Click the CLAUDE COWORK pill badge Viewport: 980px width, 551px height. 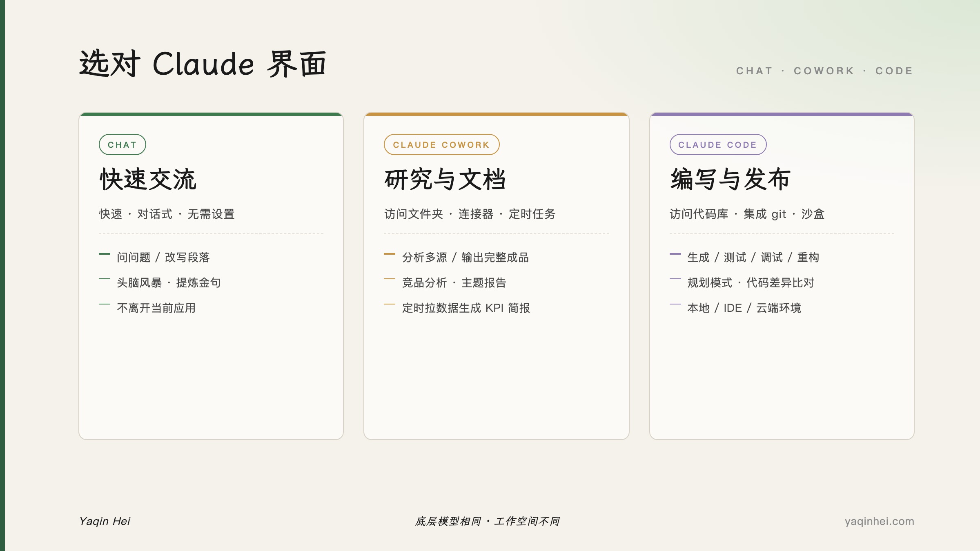(x=441, y=144)
